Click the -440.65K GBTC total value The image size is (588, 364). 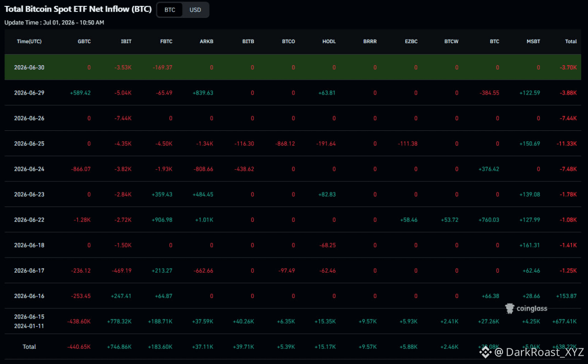[79, 347]
